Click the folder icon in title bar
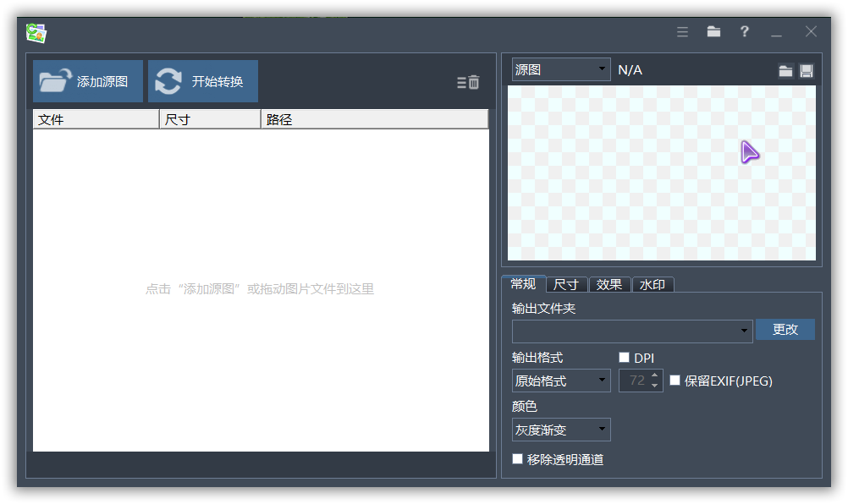The height and width of the screenshot is (504, 848). pos(713,31)
